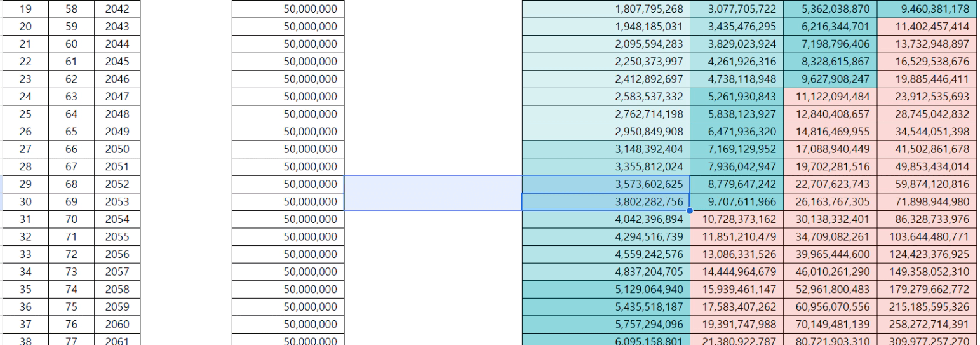Viewport: 980px width, 345px height.
Task: Click the cell with 2,095,594,283
Action: pos(606,44)
